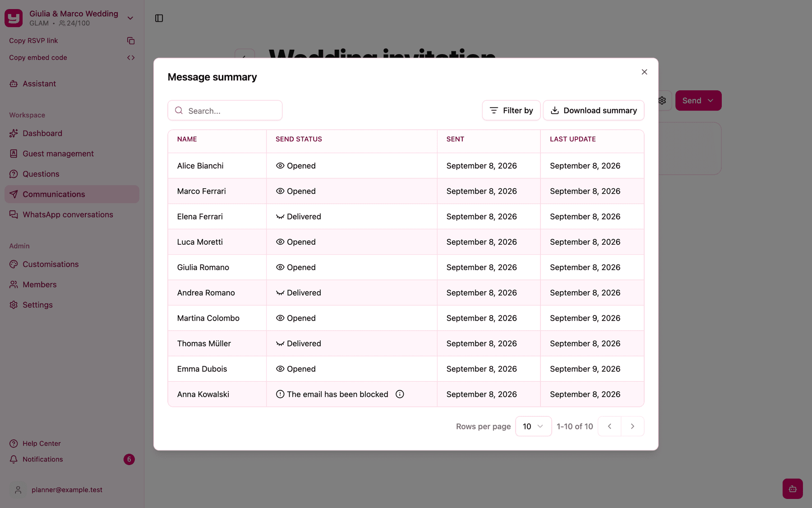Click the Help Center question icon
Screen dimensions: 812x508
click(14, 443)
